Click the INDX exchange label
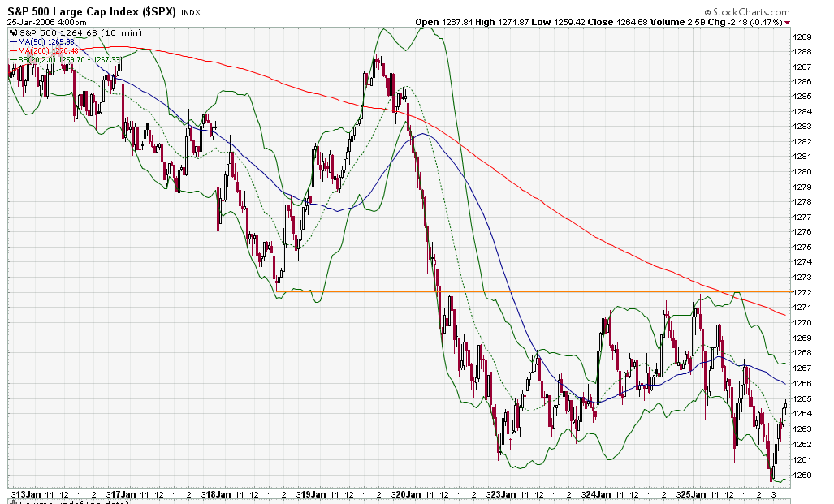The width and height of the screenshot is (834, 504). tap(191, 13)
